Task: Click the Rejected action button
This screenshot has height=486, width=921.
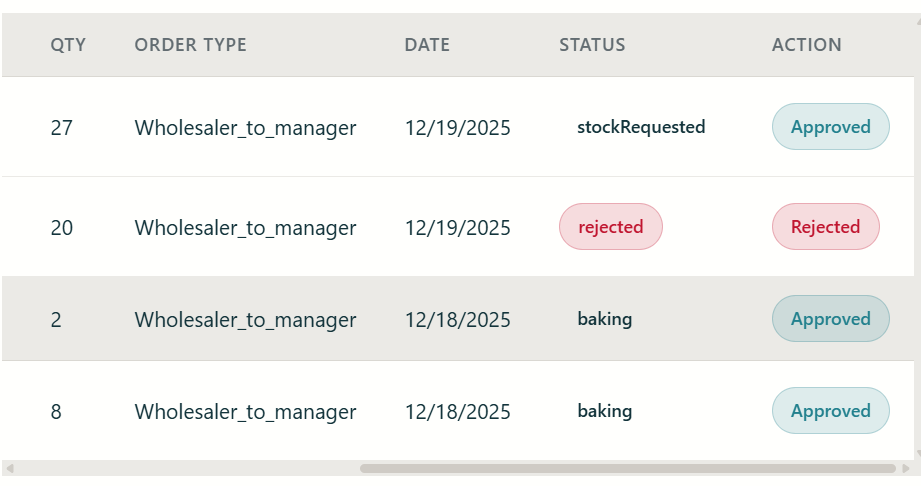Action: click(x=825, y=227)
